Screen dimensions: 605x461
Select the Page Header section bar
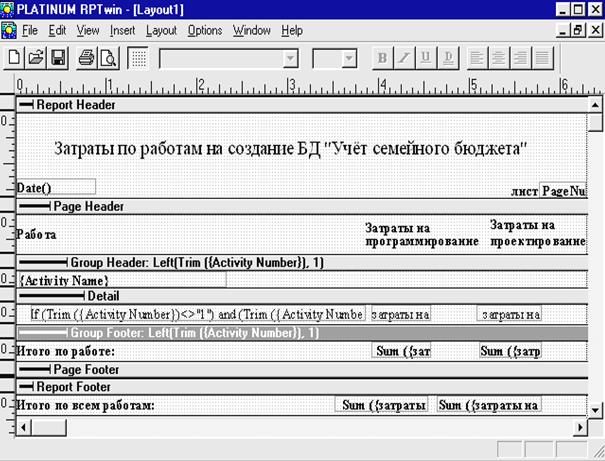tap(302, 206)
